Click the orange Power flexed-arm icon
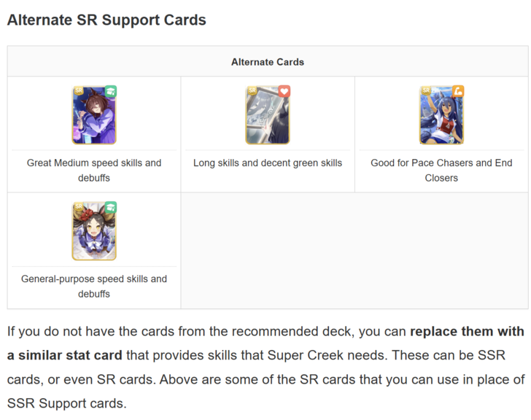Viewport: 531px width, 420px height. click(x=458, y=91)
